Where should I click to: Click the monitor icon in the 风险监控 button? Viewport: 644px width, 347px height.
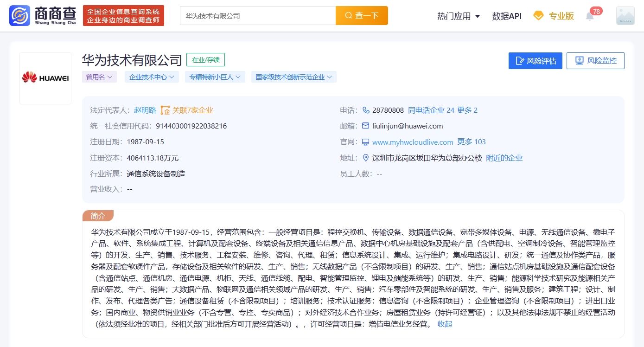pyautogui.click(x=579, y=60)
